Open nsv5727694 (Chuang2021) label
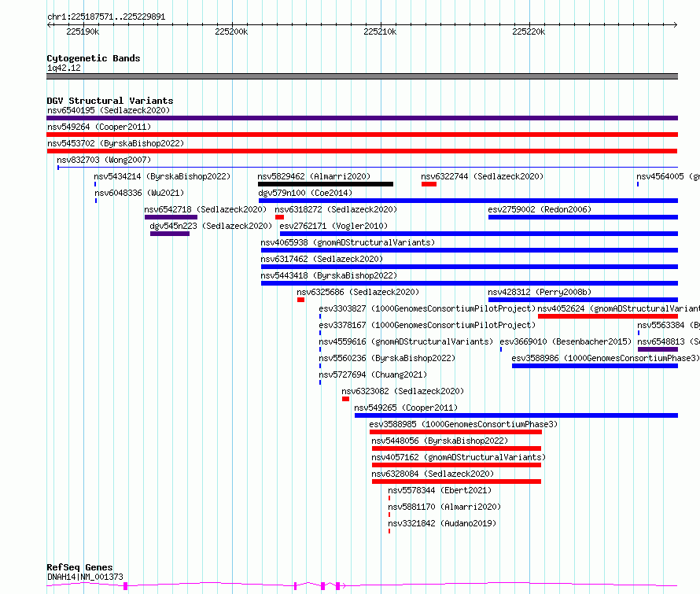 click(373, 374)
